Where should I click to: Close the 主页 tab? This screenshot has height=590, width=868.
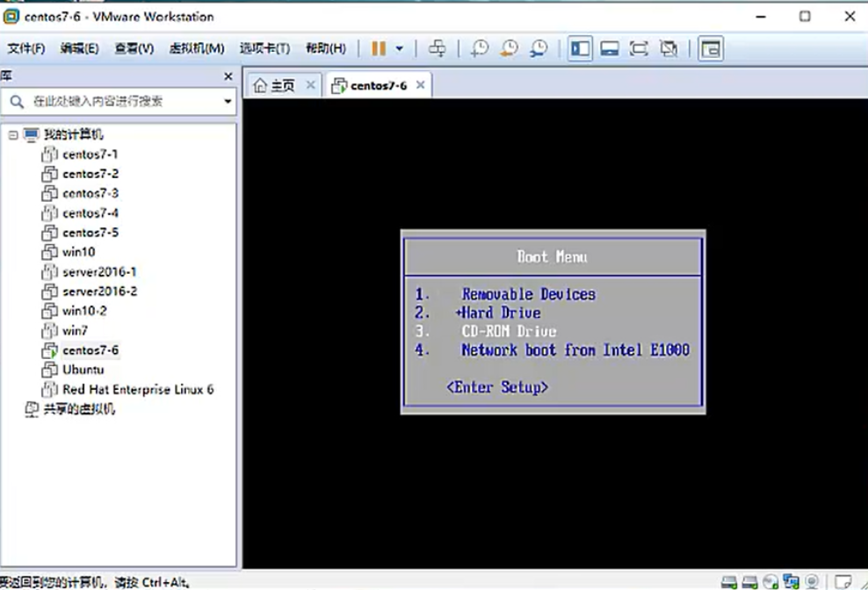pyautogui.click(x=310, y=84)
